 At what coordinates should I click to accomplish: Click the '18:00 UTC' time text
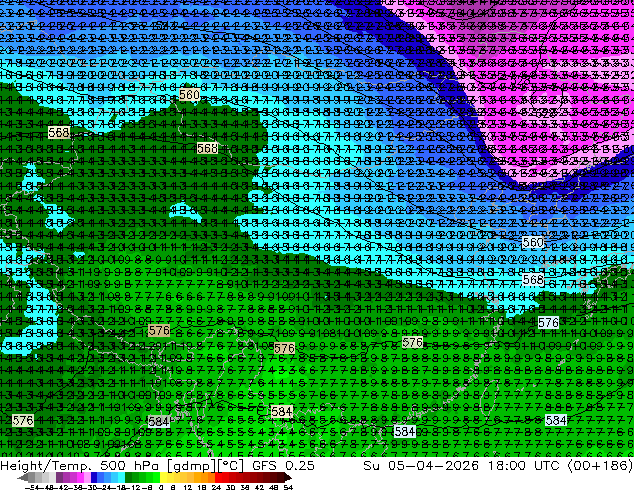[x=524, y=465]
